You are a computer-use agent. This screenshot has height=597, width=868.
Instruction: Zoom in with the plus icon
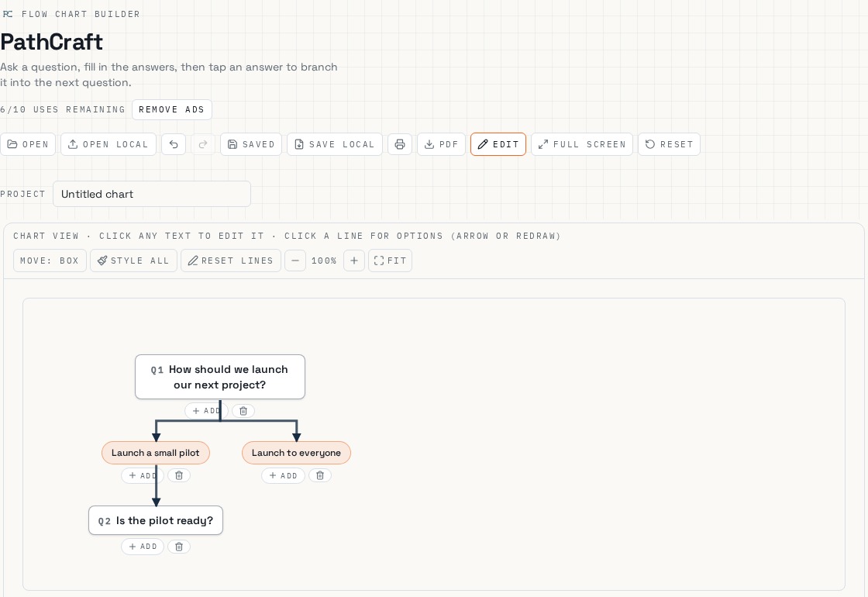coord(354,261)
